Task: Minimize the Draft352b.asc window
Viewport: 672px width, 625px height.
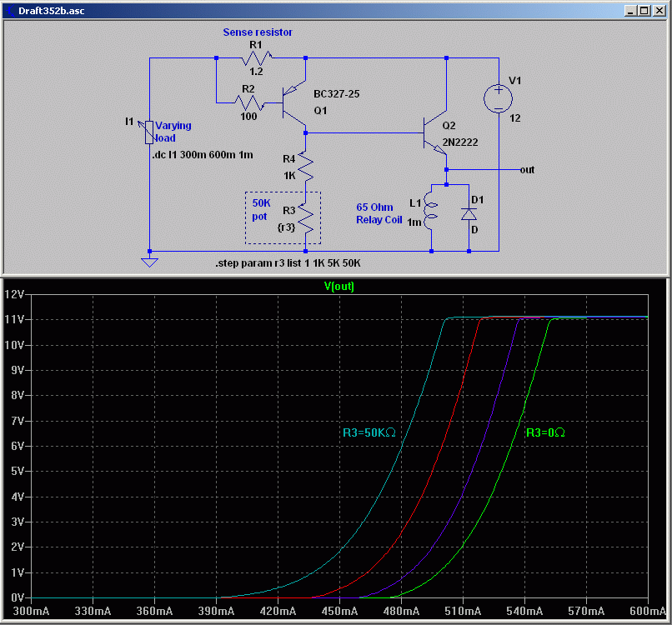Action: point(629,11)
